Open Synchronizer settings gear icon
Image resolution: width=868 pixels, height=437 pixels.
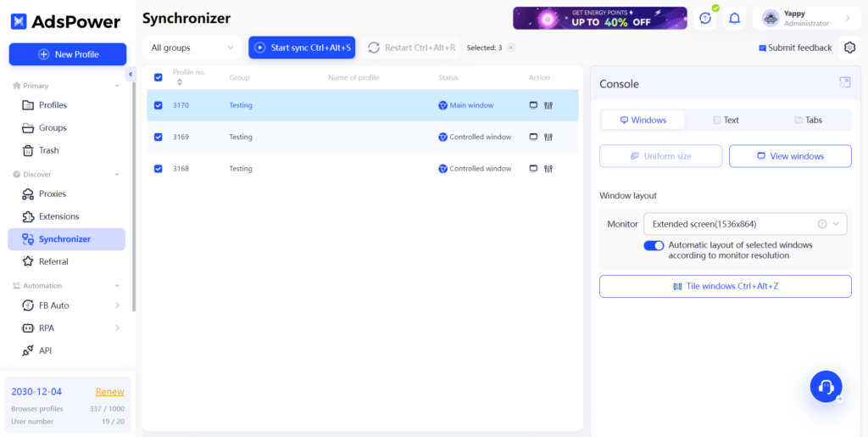click(849, 48)
